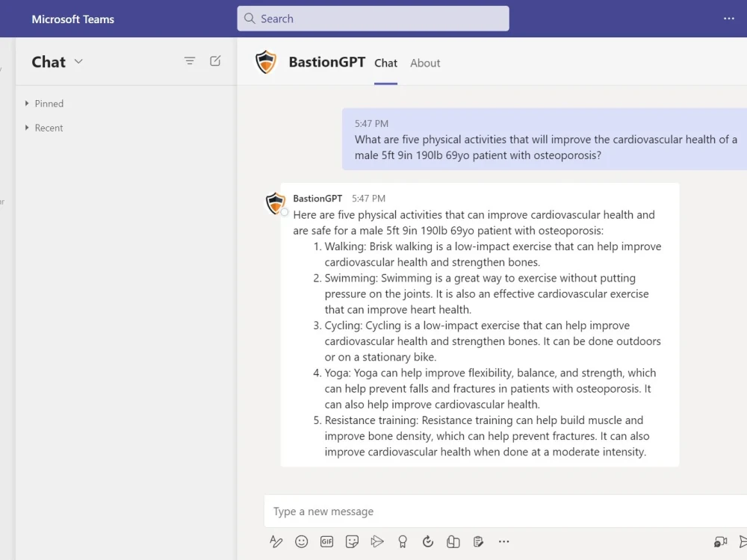Select the Chat tab of BastionGPT
The image size is (747, 560).
point(385,63)
